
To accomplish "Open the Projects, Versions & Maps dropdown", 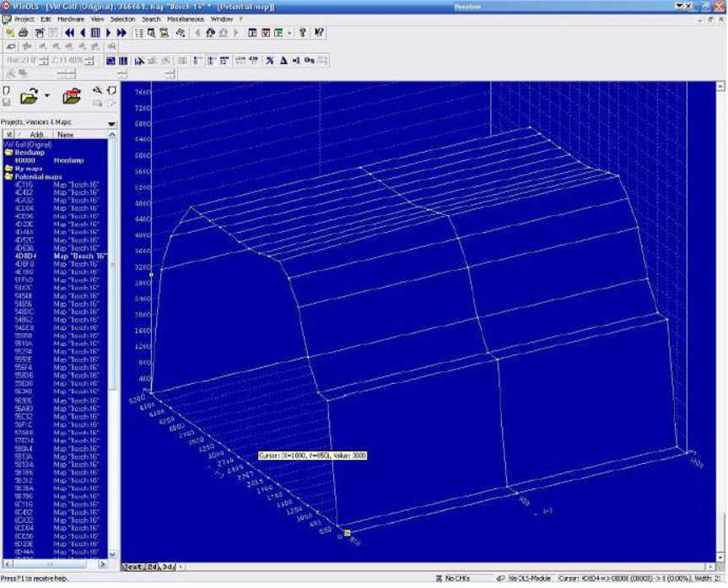I will [x=111, y=123].
